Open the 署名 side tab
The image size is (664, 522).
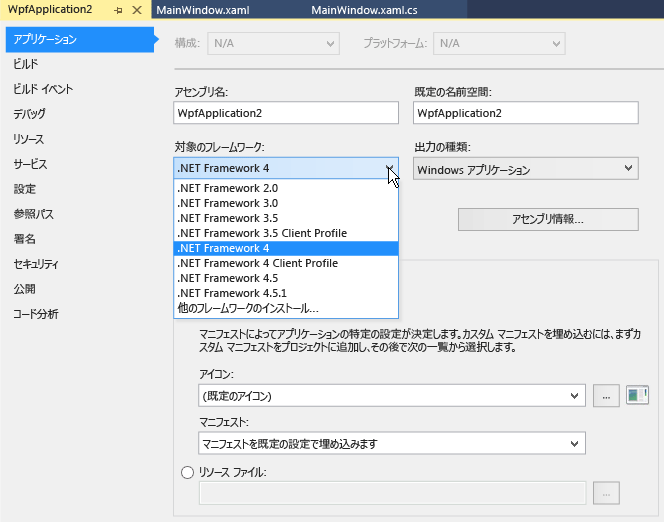24,239
